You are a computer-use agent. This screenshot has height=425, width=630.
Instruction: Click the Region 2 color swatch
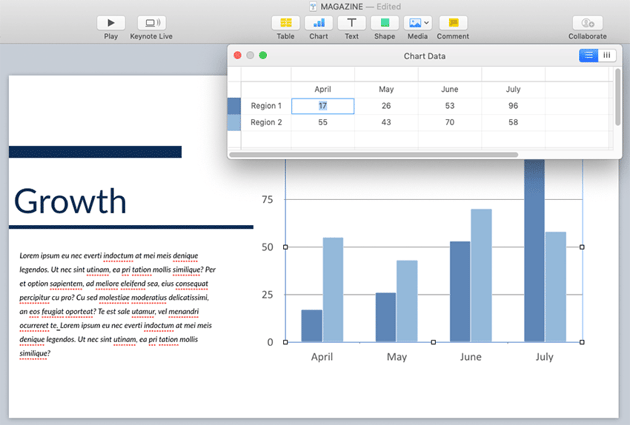point(234,123)
